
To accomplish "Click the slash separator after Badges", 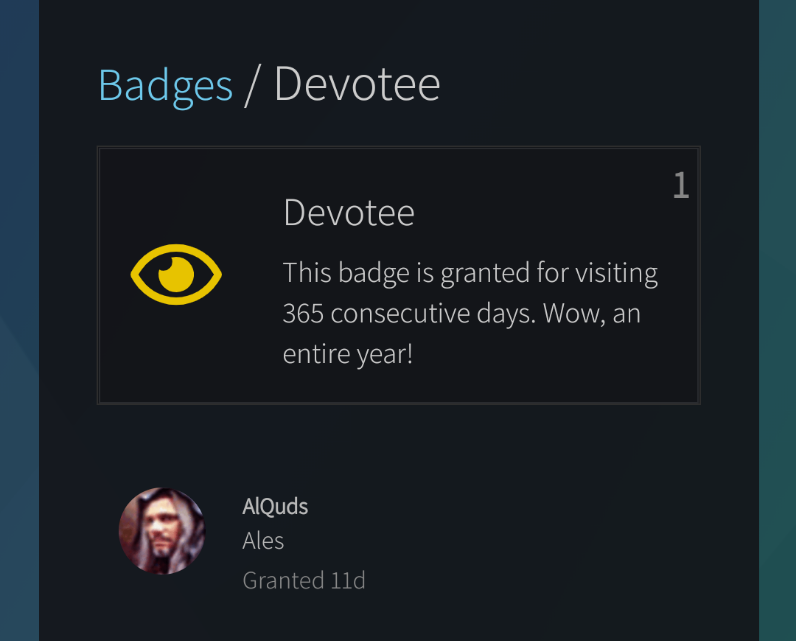I will pos(252,85).
